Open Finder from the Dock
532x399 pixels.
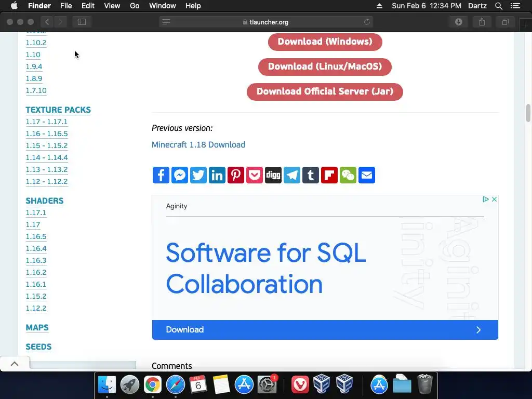coord(107,384)
